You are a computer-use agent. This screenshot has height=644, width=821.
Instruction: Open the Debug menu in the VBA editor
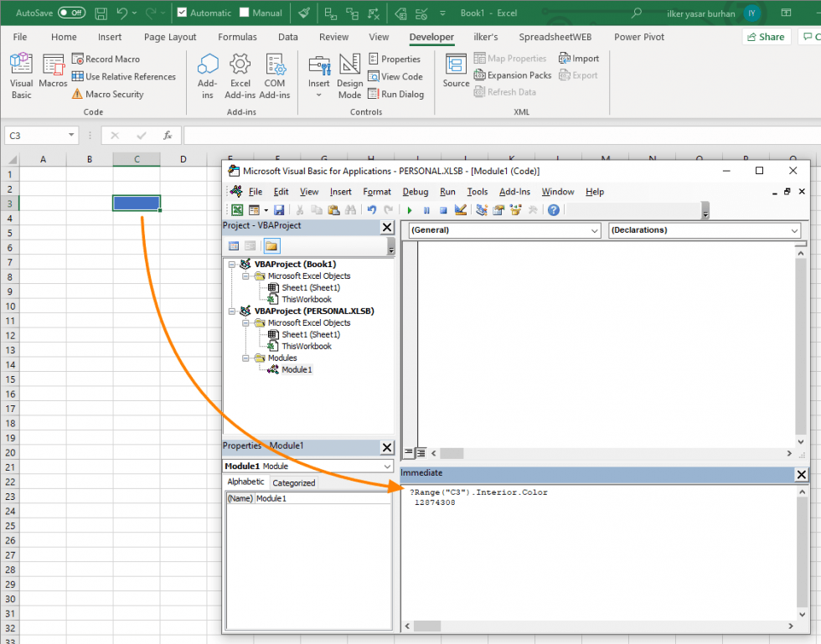(416, 192)
